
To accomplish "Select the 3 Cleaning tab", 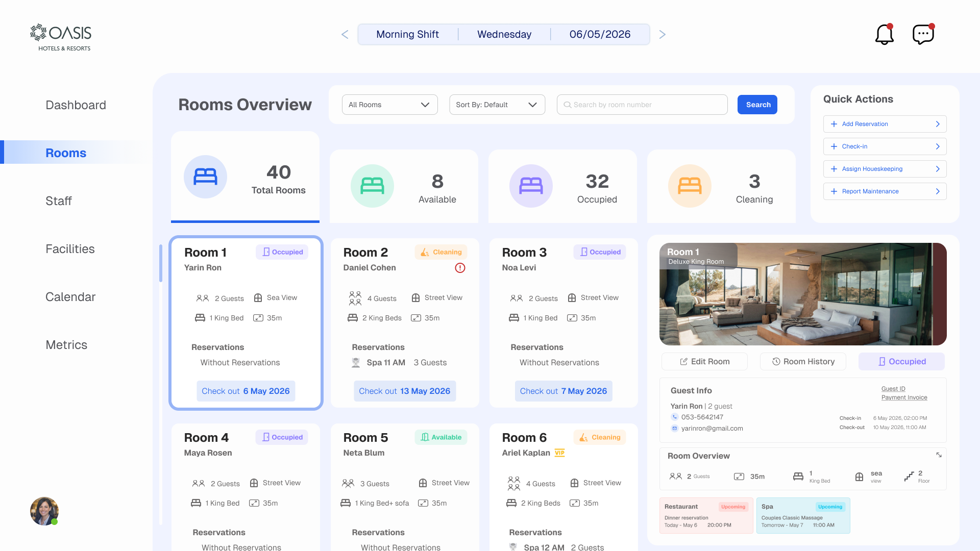I will (x=721, y=186).
